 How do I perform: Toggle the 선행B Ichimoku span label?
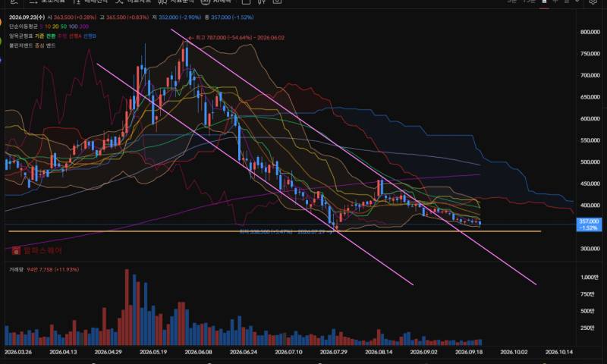pos(90,36)
